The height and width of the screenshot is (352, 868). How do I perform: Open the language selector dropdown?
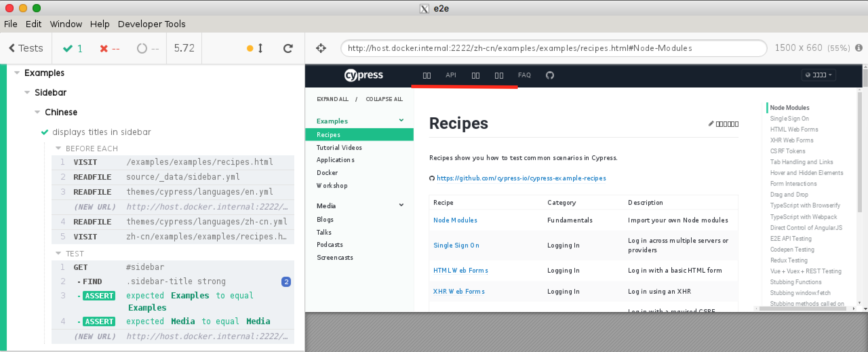(818, 75)
